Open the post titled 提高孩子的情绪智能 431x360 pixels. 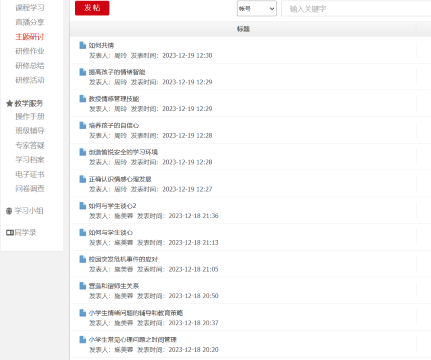(x=117, y=72)
